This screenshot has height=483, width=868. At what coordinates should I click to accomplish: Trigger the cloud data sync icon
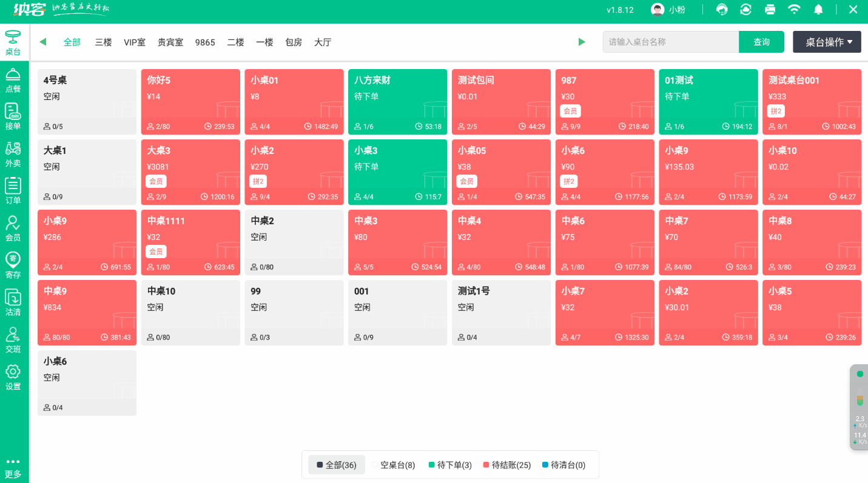coord(745,10)
